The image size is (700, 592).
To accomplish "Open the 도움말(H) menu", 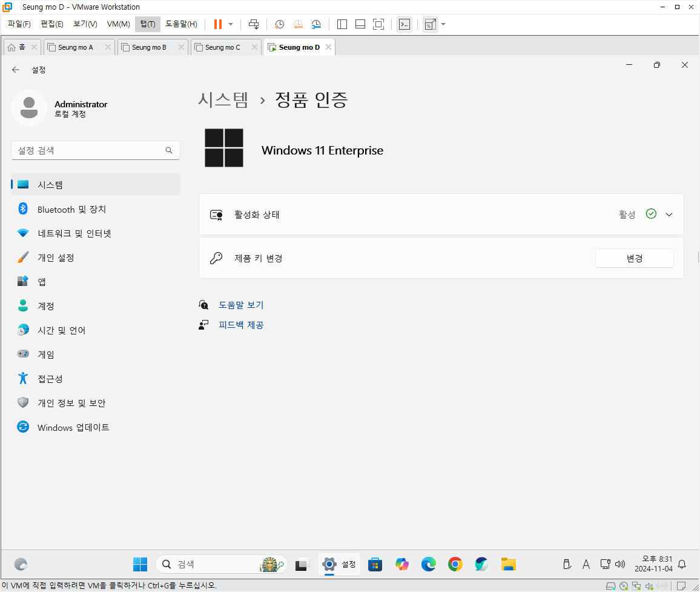I will click(x=181, y=24).
